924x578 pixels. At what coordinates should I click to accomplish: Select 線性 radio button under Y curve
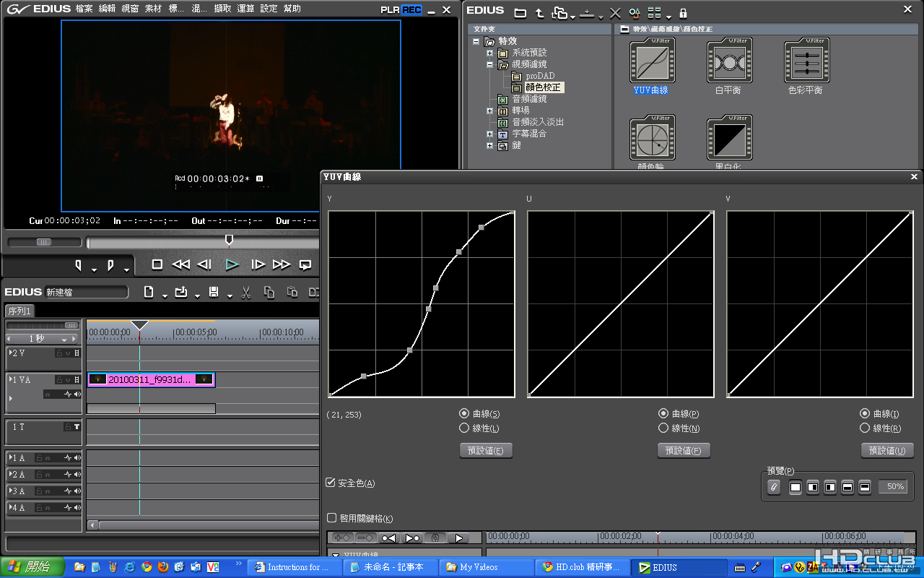tap(464, 428)
